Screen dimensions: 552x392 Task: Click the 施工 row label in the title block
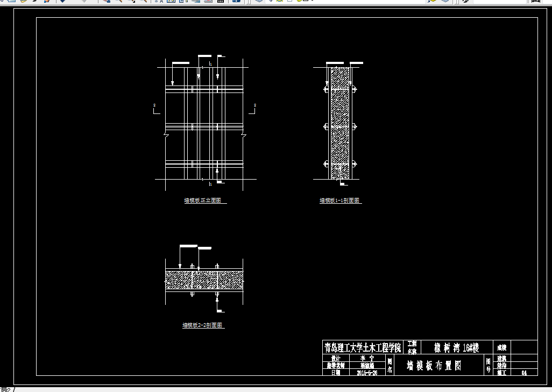click(501, 373)
